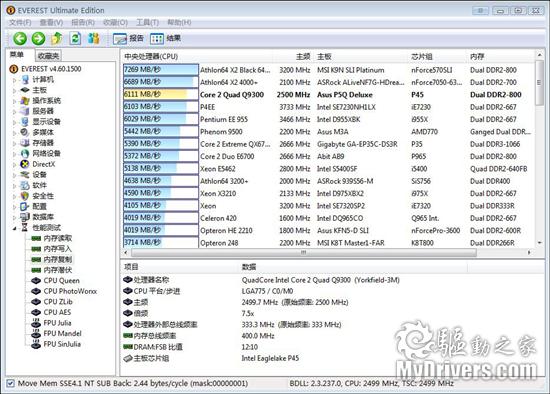Open the 结果 results toolbar button

click(165, 38)
